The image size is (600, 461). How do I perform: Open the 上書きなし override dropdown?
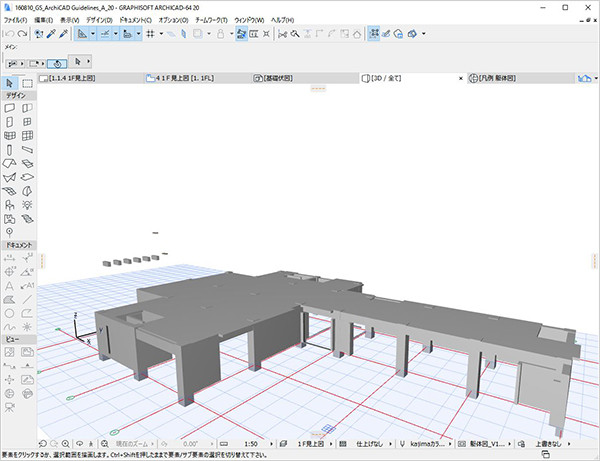[569, 444]
